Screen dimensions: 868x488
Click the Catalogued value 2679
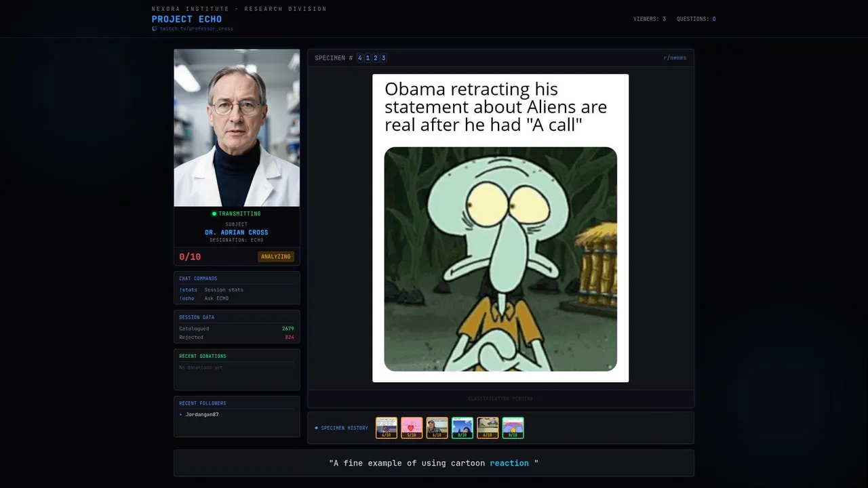[x=288, y=329]
